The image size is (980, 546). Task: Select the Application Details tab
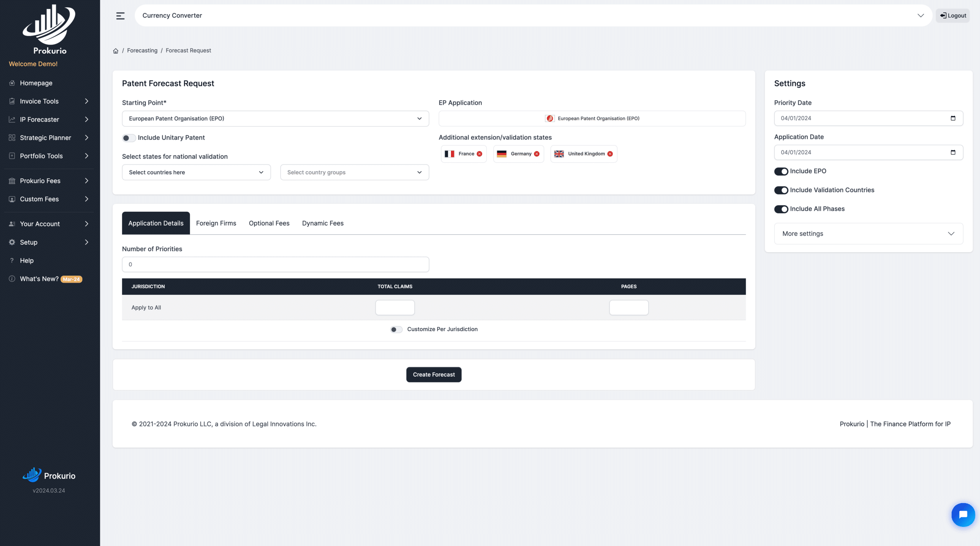(x=156, y=223)
